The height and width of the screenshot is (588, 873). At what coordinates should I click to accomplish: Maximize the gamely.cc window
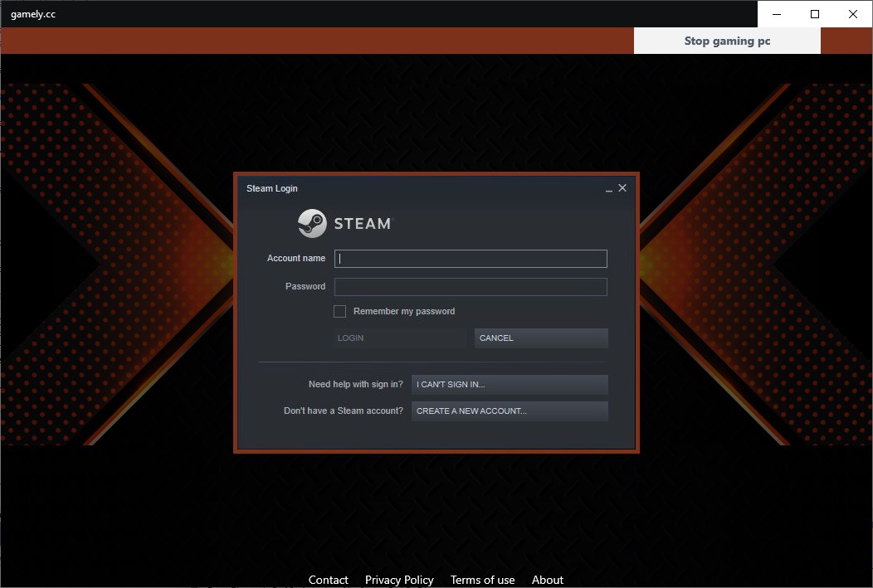815,14
